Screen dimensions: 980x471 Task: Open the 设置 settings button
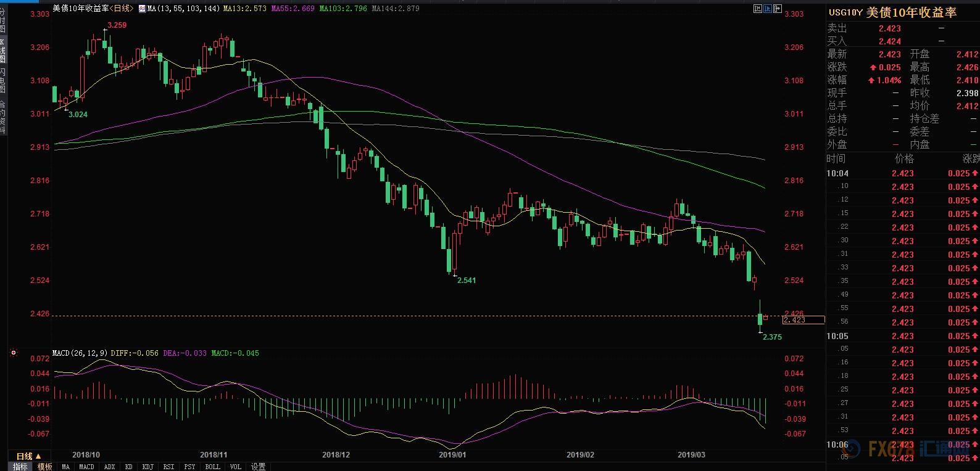coord(258,467)
